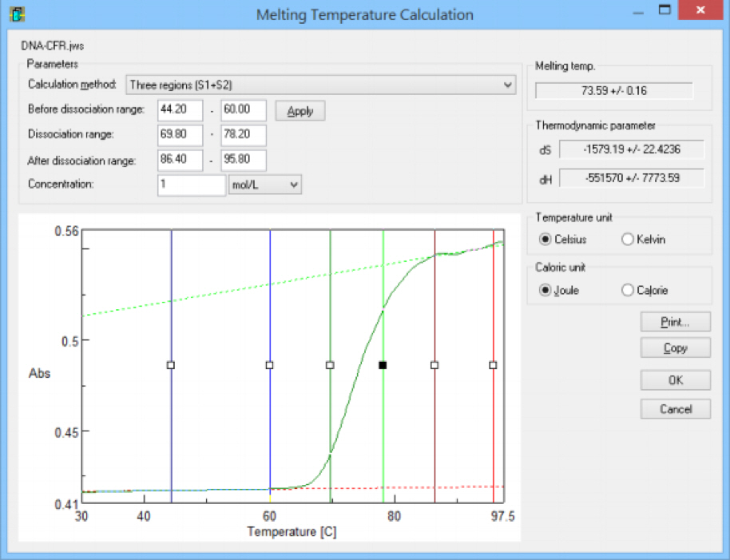The height and width of the screenshot is (560, 730).
Task: Cancel the melting temperature dialog
Action: point(675,409)
